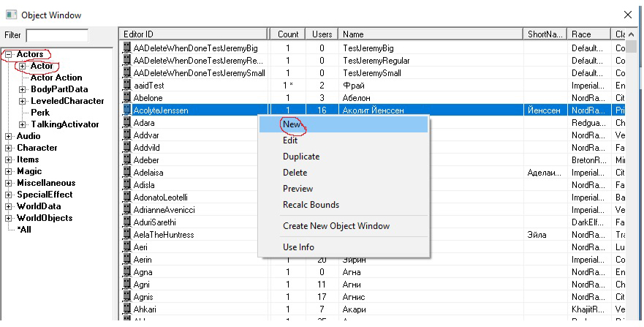Click the Object Window title bar icon
This screenshot has width=644, height=327.
[x=10, y=15]
